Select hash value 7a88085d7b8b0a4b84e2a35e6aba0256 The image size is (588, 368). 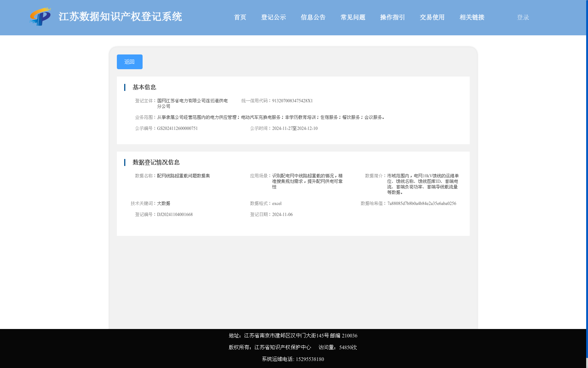click(x=422, y=204)
